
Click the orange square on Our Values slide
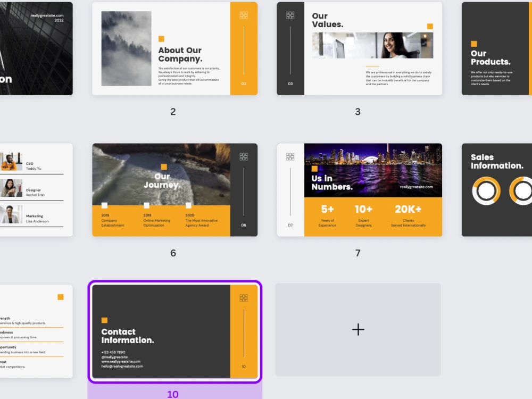tap(430, 25)
